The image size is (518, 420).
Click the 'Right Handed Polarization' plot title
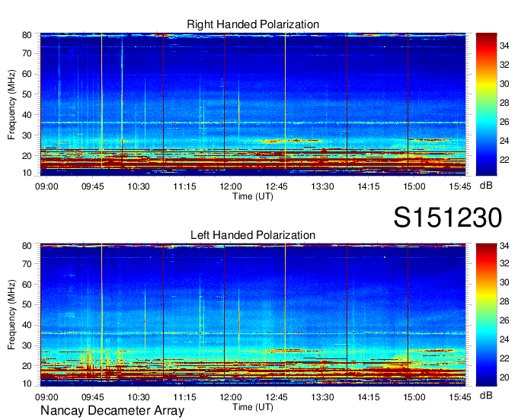253,24
